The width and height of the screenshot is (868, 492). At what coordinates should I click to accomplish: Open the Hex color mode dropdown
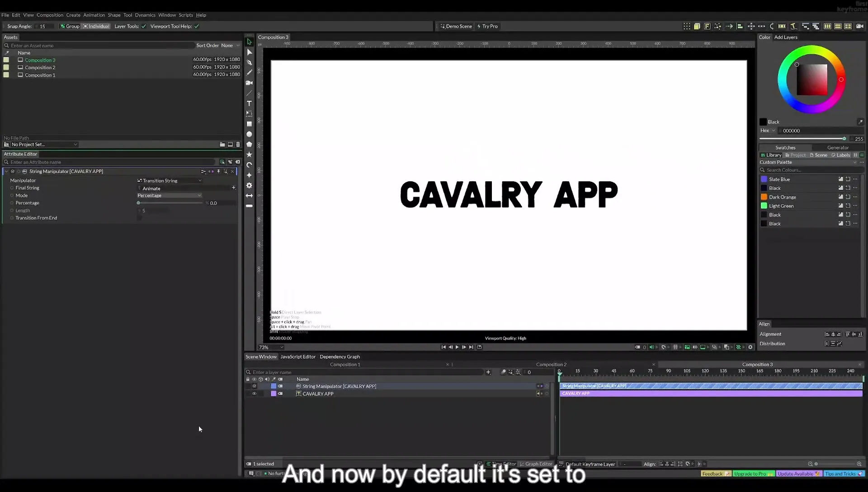pyautogui.click(x=768, y=131)
